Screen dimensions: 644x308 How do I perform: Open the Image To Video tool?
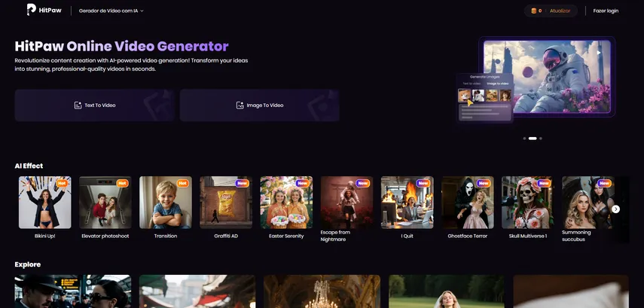click(260, 105)
